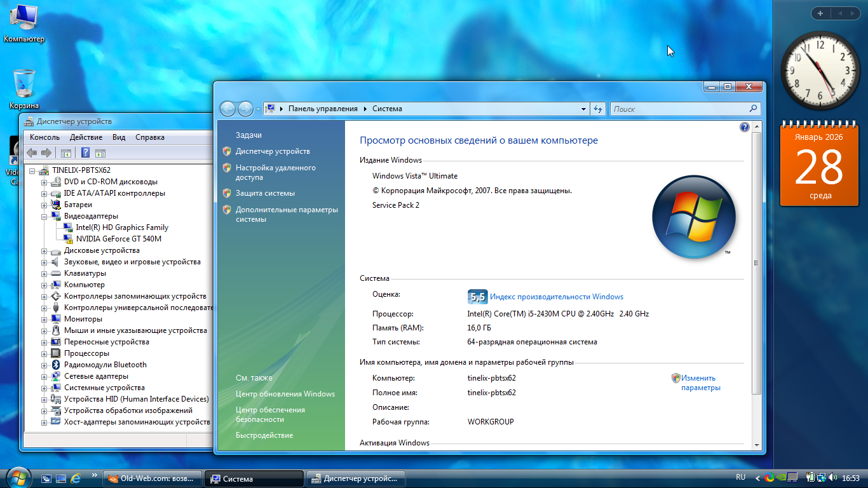Click the refresh button beside the address bar
The height and width of the screenshot is (488, 868).
597,109
